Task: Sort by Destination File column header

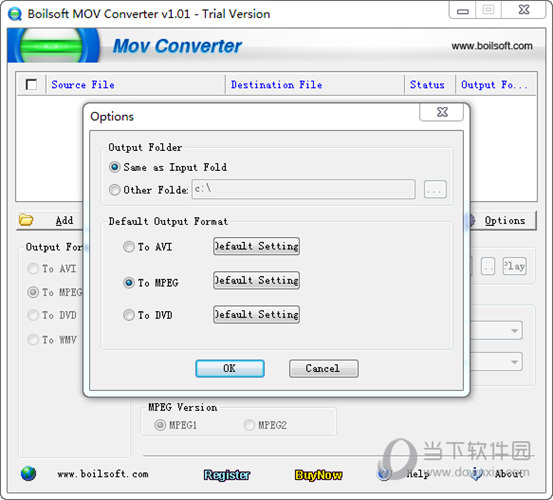Action: pyautogui.click(x=315, y=85)
